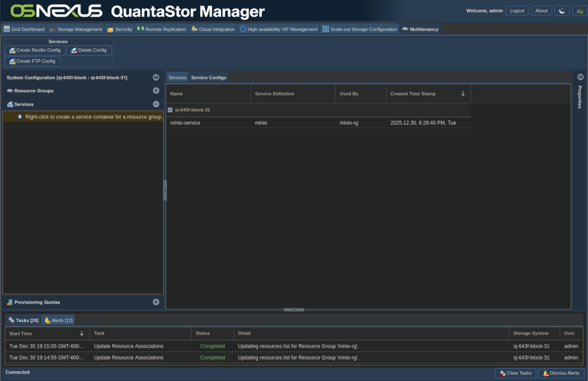Click the Scale-out Storage Configuration grid icon

(x=325, y=29)
